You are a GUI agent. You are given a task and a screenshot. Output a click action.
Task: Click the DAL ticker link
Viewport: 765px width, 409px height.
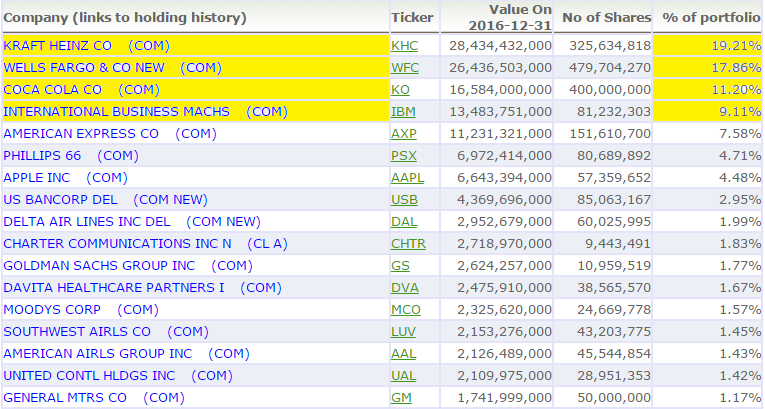click(404, 222)
